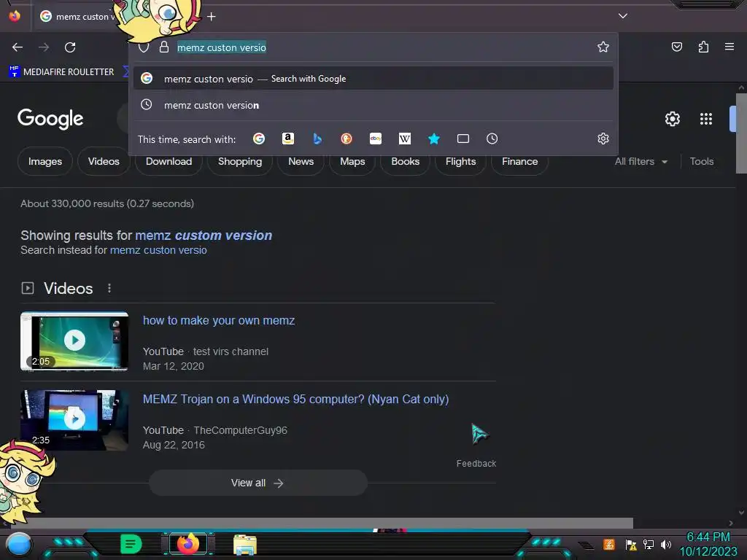
Task: Select the Maps filter tab
Action: coord(352,161)
